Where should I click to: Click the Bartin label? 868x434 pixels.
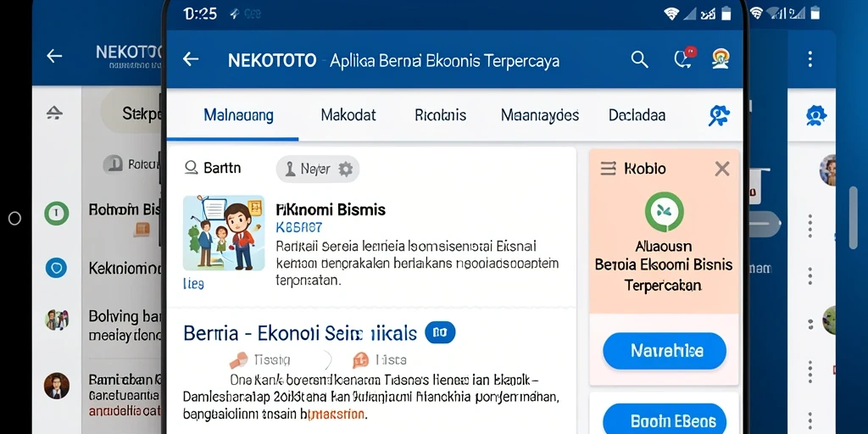[222, 169]
